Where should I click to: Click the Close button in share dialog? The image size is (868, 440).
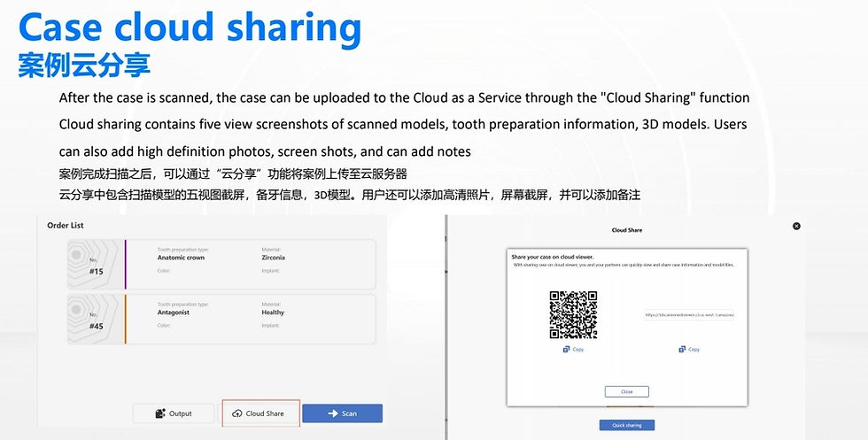(x=627, y=392)
